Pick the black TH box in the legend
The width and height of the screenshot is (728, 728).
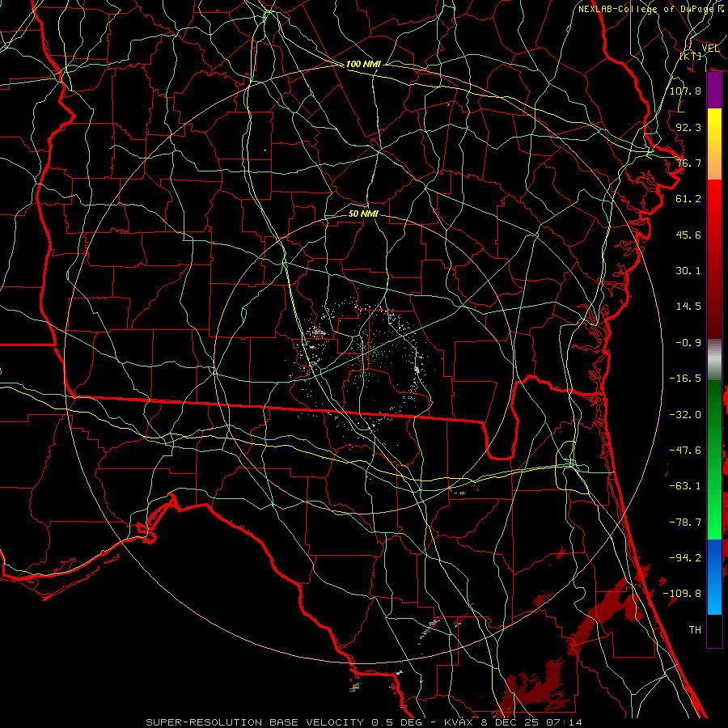point(714,631)
